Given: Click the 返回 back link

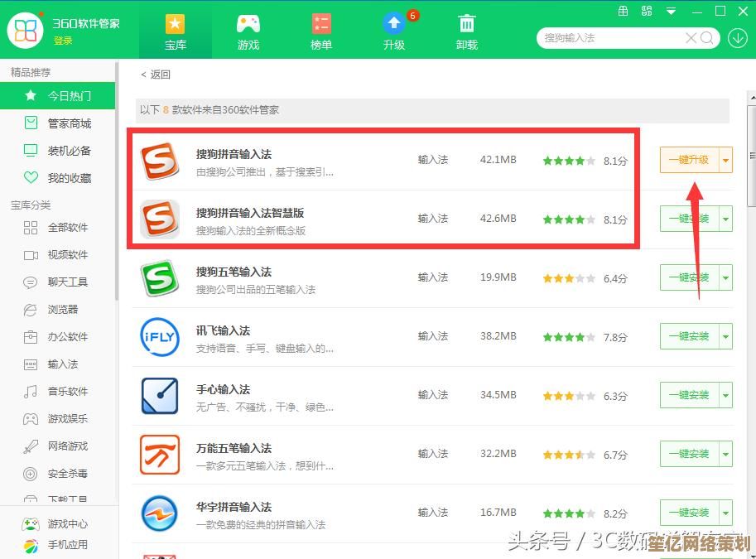Looking at the screenshot, I should 156,75.
